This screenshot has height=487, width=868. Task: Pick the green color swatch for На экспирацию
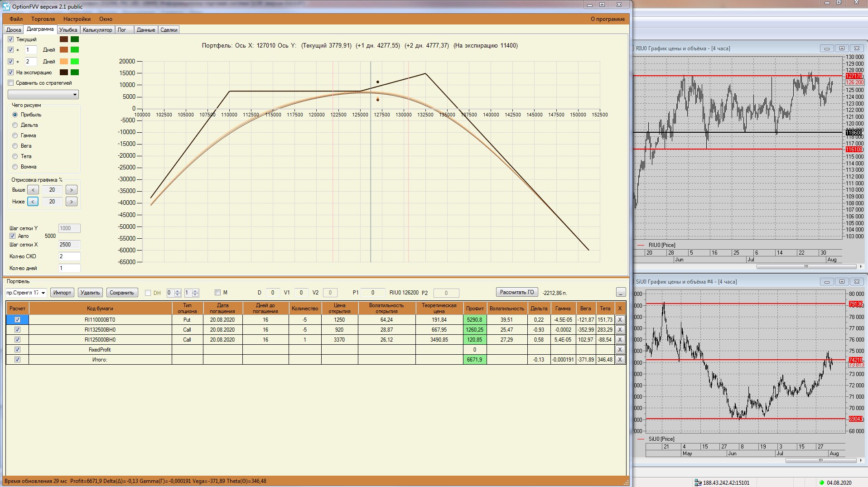(75, 72)
